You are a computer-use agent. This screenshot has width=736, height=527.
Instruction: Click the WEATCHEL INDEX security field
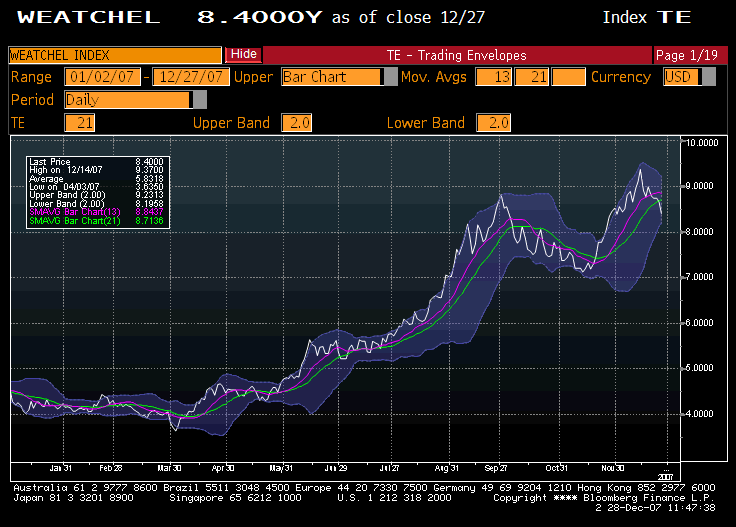(x=115, y=56)
